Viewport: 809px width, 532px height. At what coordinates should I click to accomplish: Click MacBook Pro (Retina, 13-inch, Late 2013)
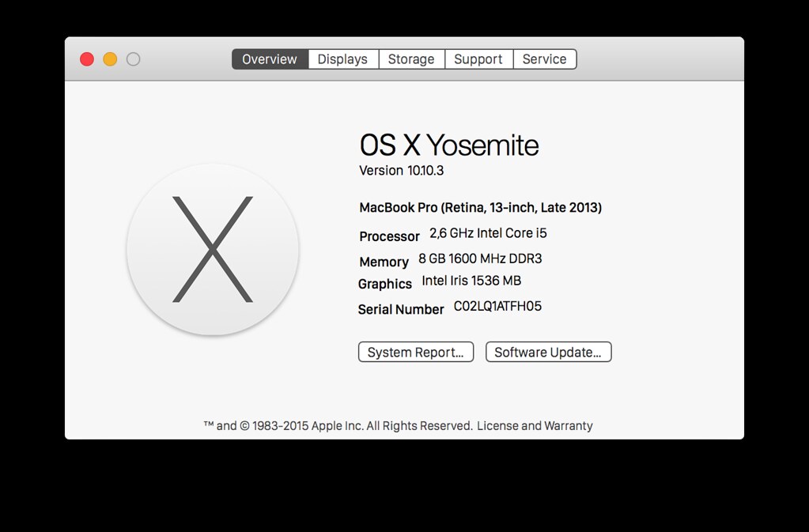[480, 208]
